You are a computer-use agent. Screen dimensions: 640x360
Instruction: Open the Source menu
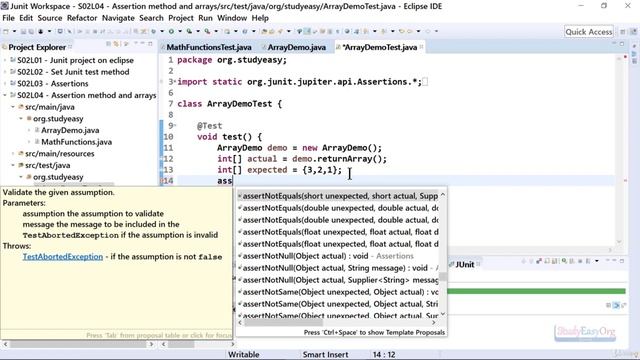[50, 18]
